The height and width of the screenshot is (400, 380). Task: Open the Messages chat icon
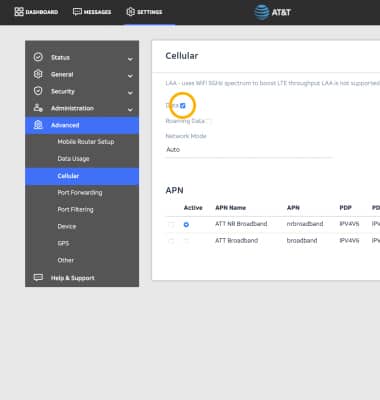click(x=77, y=12)
